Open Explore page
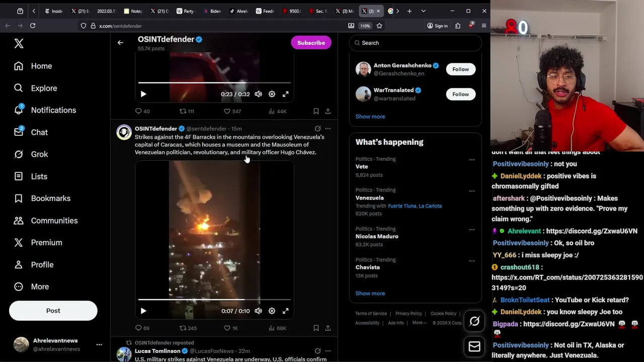This screenshot has height=362, width=644. [x=35, y=88]
